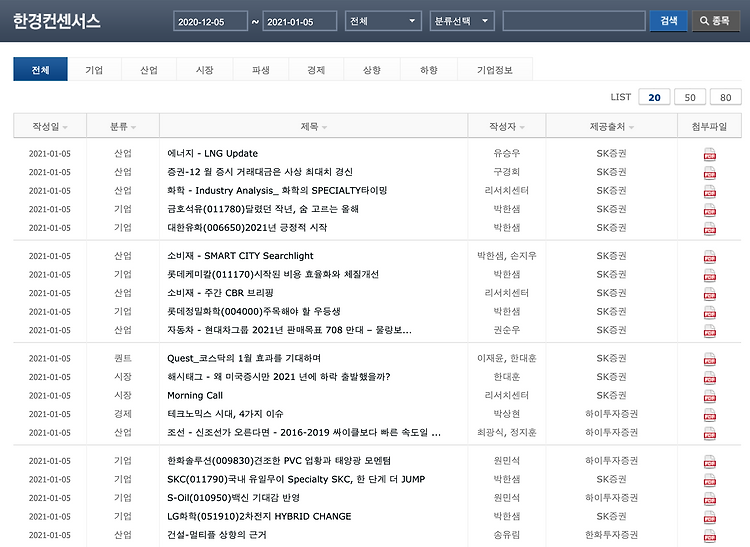Open PDF for SKC(011790) report
The image size is (750, 547).
[x=709, y=481]
